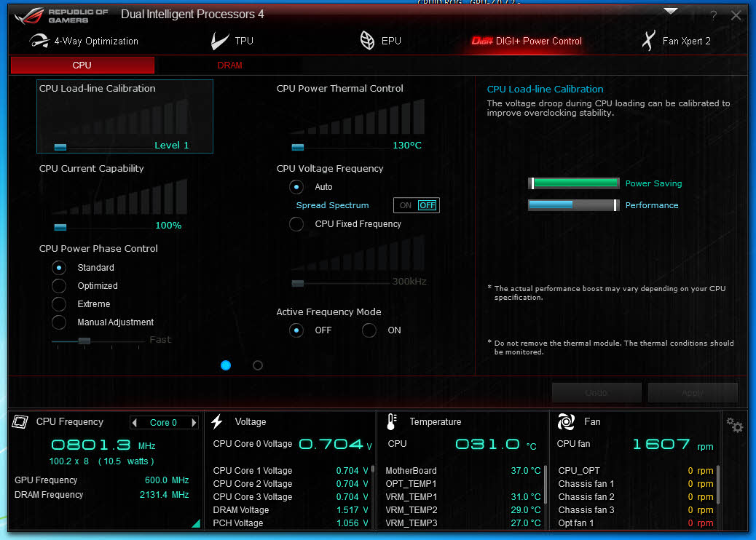Screen dimensions: 756x540
Task: Click the left arrow next to Core 0
Action: [134, 423]
